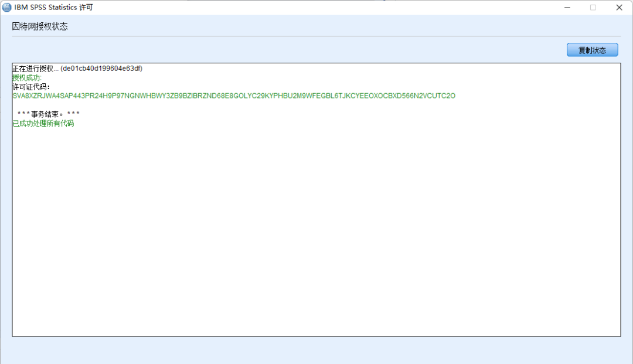The height and width of the screenshot is (364, 633).
Task: Click the *** 事务结束。*** line
Action: 49,114
